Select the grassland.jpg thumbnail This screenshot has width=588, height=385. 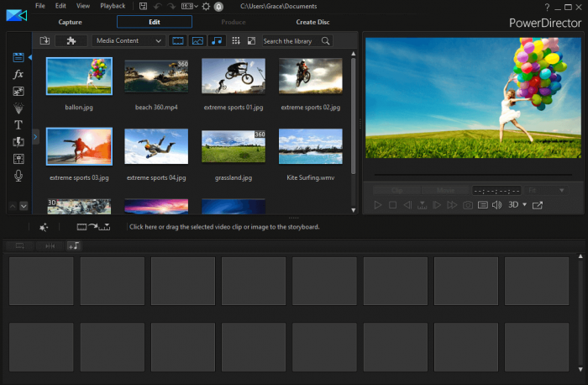(233, 146)
